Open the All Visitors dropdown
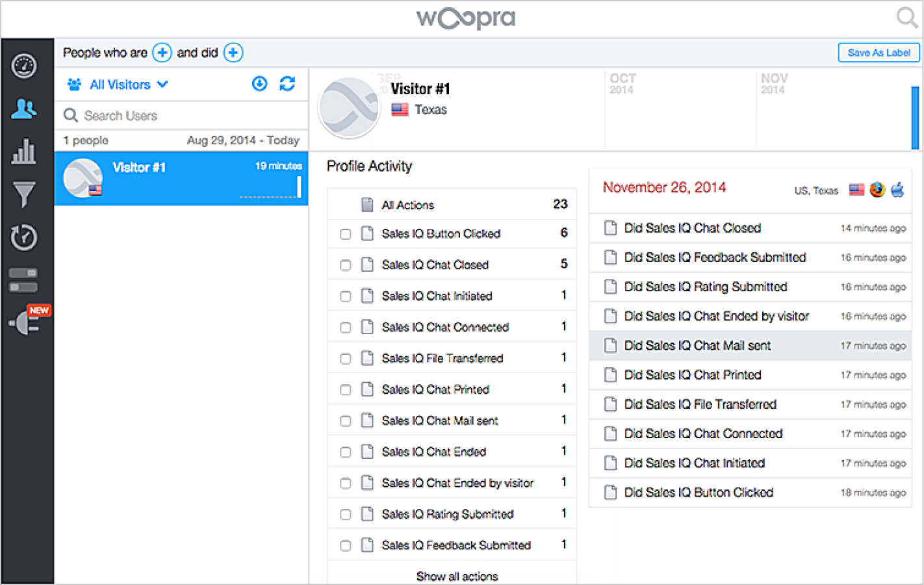Image resolution: width=924 pixels, height=585 pixels. 118,84
